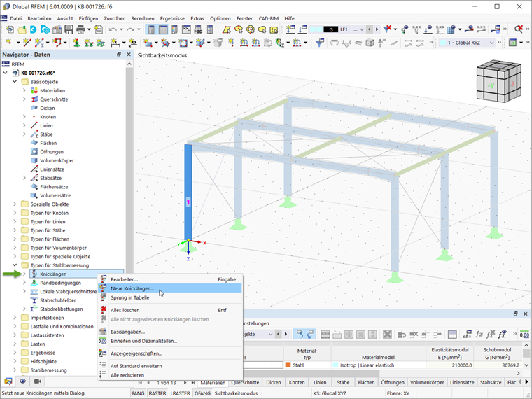This screenshot has height=399, width=532.
Task: Click the orange Stahl material color swatch
Action: [288, 365]
